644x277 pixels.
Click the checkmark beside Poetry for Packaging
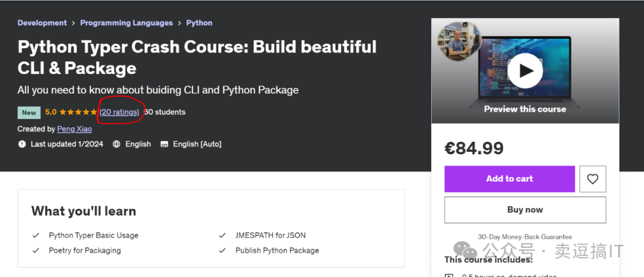click(x=36, y=250)
